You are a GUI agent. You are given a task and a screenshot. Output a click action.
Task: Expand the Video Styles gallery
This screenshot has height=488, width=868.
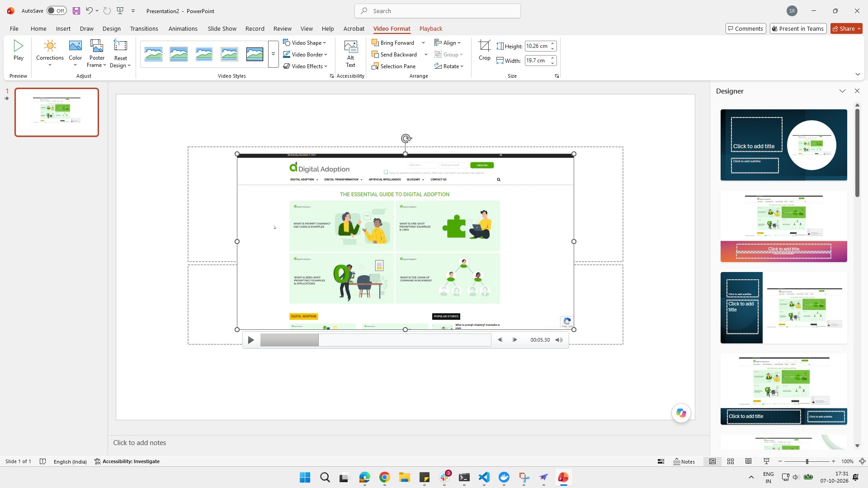[273, 54]
